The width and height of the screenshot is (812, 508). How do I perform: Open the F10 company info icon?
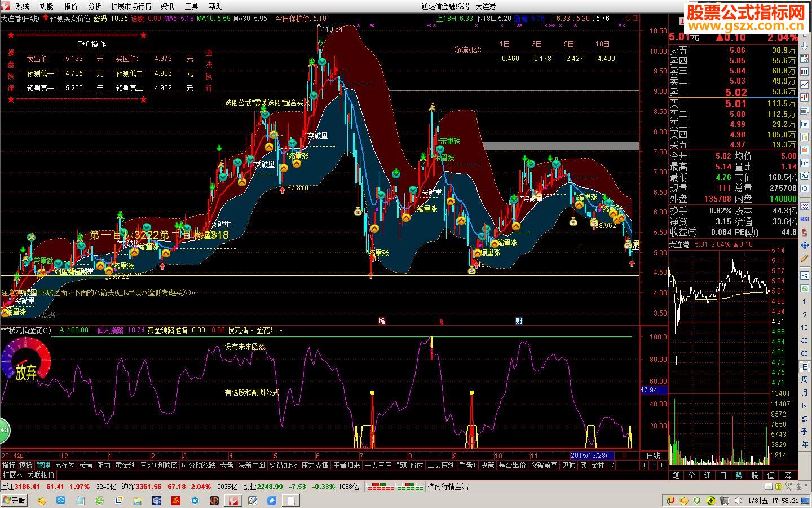click(805, 124)
